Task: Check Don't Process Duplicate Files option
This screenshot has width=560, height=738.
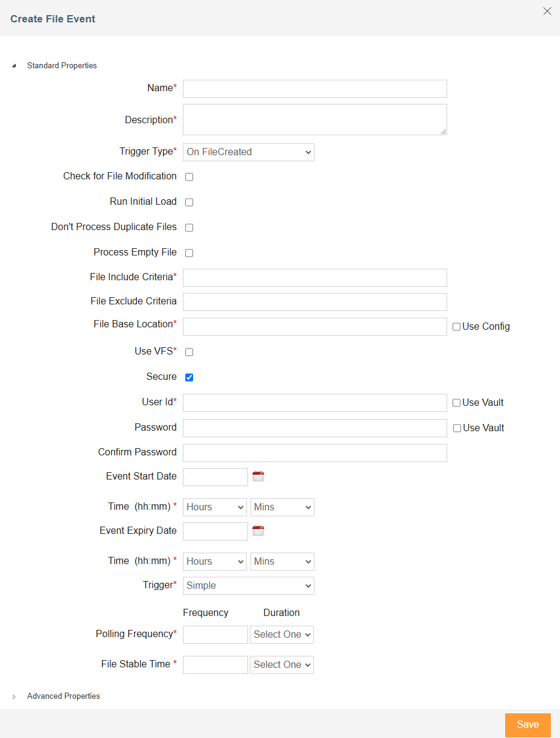Action: pyautogui.click(x=189, y=228)
